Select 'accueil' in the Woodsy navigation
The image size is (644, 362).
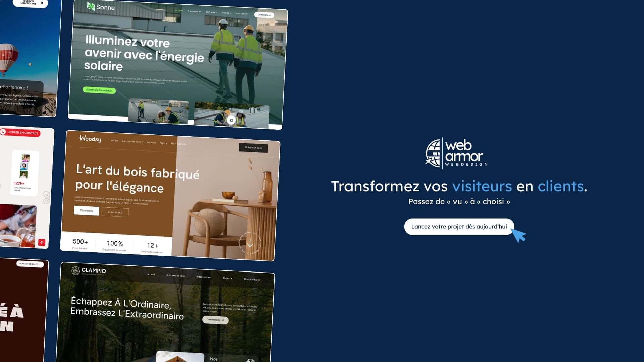tap(115, 140)
